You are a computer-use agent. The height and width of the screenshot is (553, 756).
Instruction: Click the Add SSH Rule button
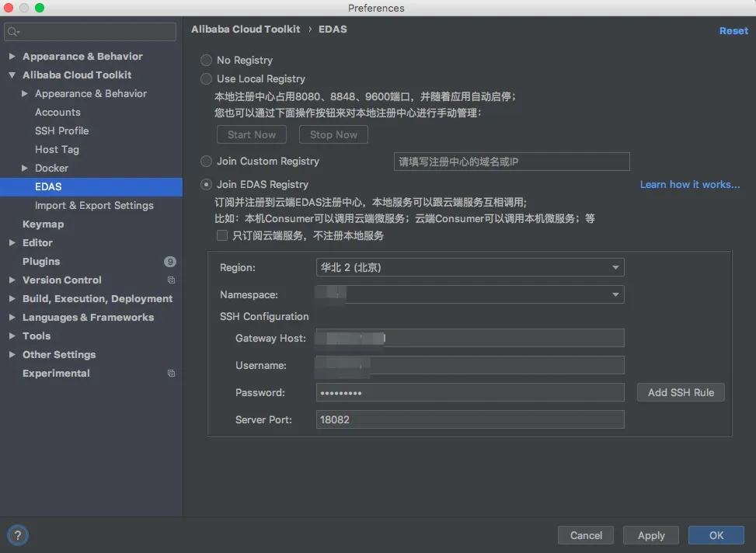click(681, 392)
